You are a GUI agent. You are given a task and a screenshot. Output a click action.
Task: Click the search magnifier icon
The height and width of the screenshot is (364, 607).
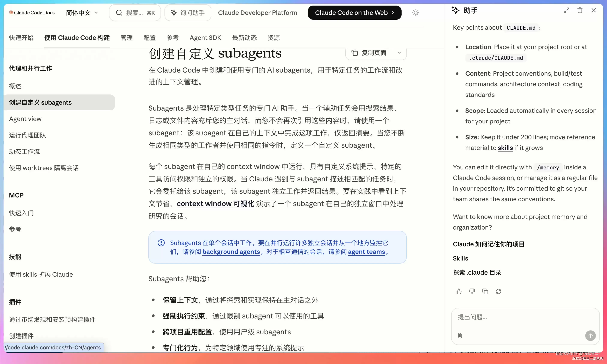tap(119, 13)
